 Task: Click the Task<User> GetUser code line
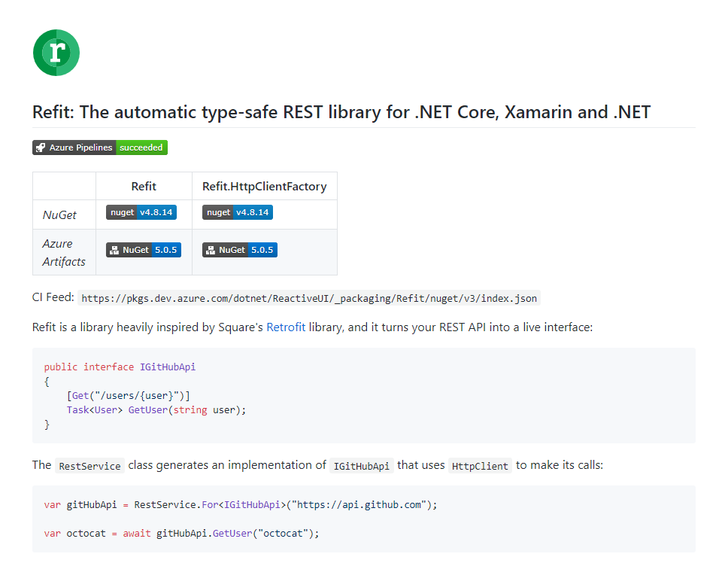(x=156, y=410)
